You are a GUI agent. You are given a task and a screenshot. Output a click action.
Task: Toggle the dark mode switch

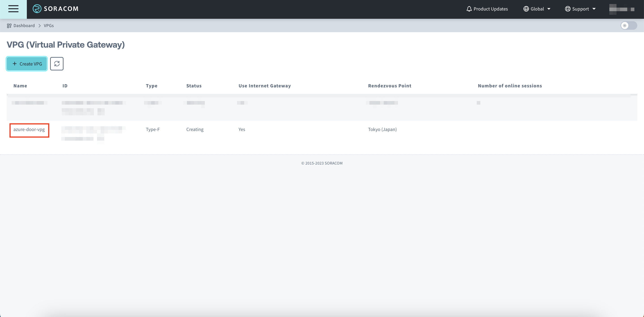[629, 25]
